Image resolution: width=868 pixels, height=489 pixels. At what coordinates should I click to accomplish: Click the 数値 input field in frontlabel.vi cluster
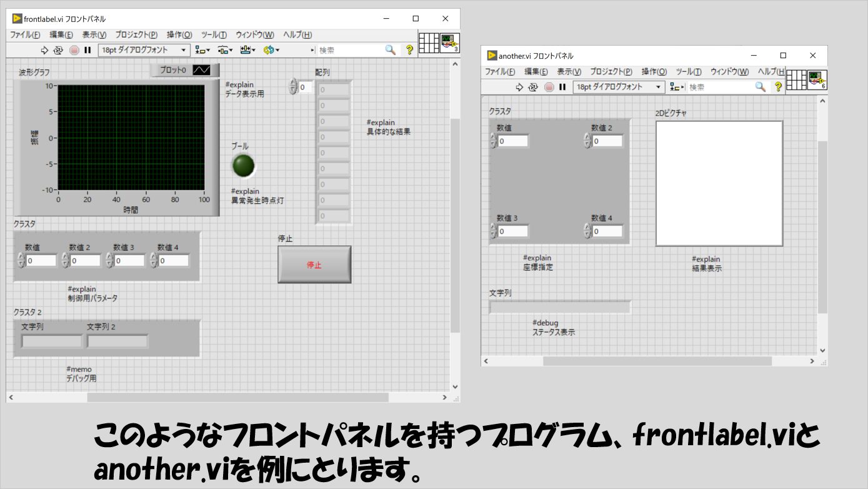(x=41, y=260)
